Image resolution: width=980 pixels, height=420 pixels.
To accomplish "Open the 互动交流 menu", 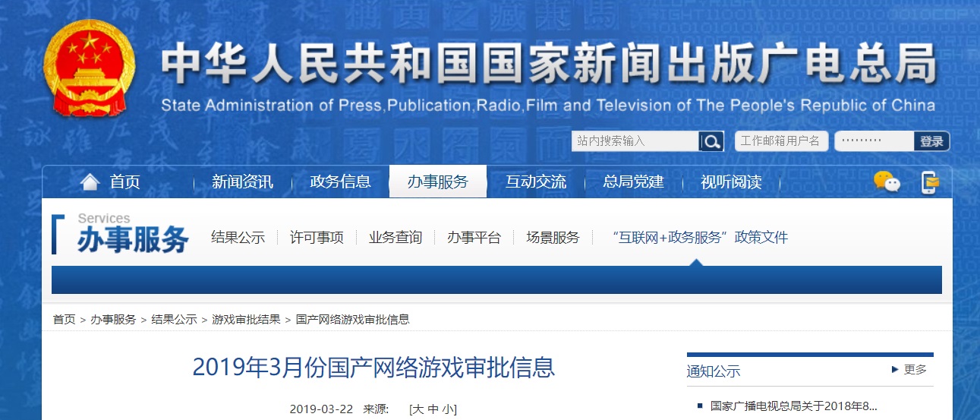I will click(536, 182).
